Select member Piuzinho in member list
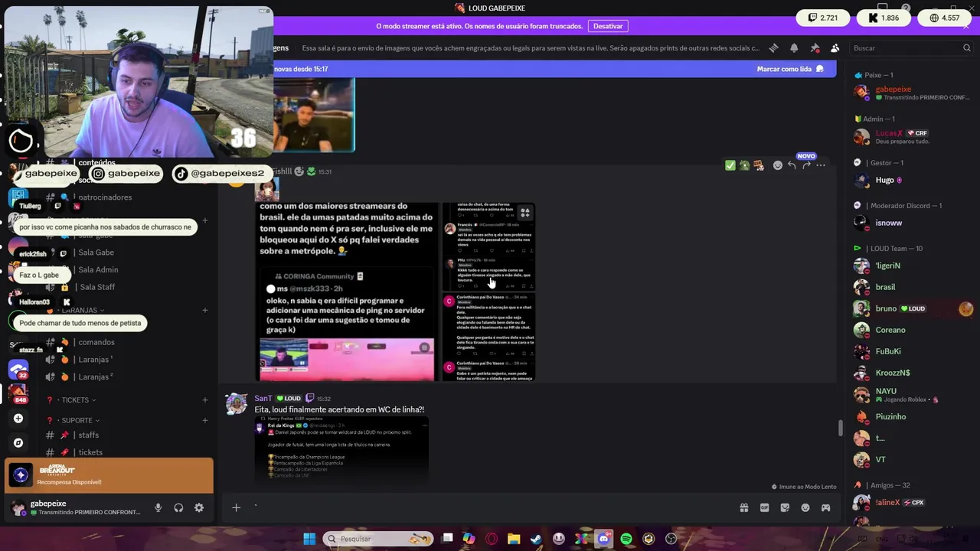 (x=911, y=416)
